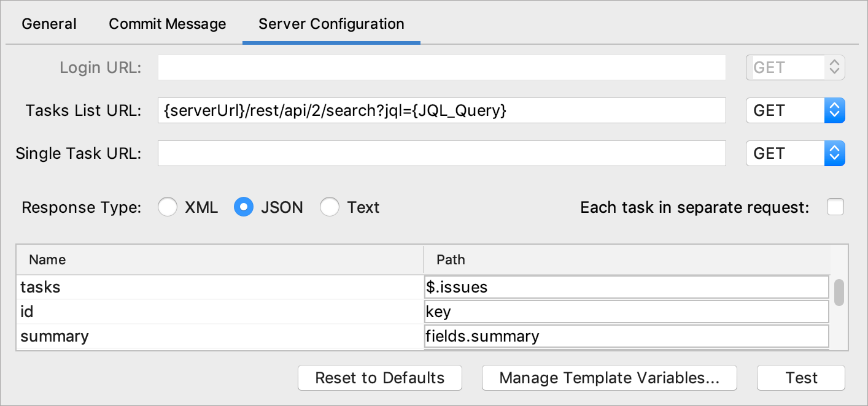Select the Server Configuration tab
This screenshot has width=868, height=406.
point(330,24)
